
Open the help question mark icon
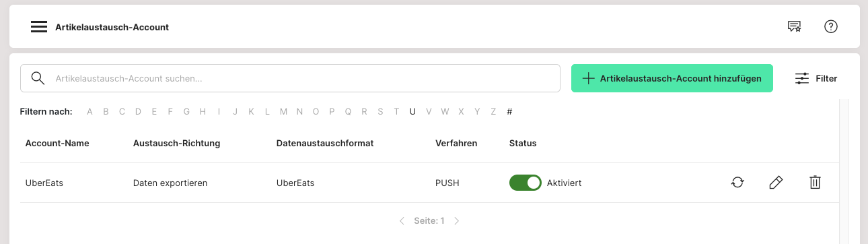coord(831,27)
